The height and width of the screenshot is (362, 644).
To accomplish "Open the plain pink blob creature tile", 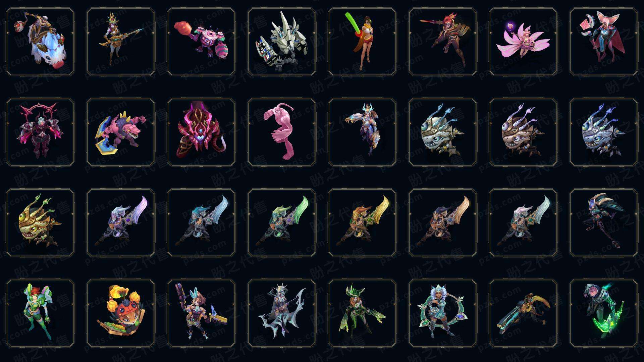I will tap(282, 132).
